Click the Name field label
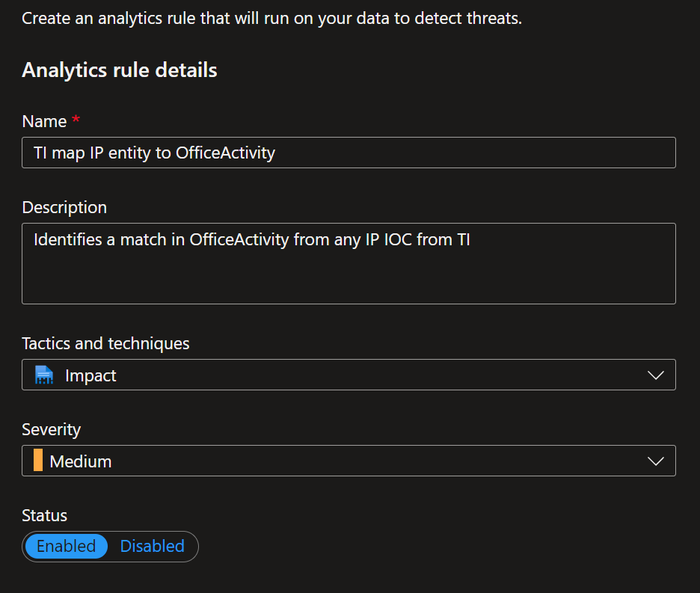The width and height of the screenshot is (700, 593). point(44,121)
